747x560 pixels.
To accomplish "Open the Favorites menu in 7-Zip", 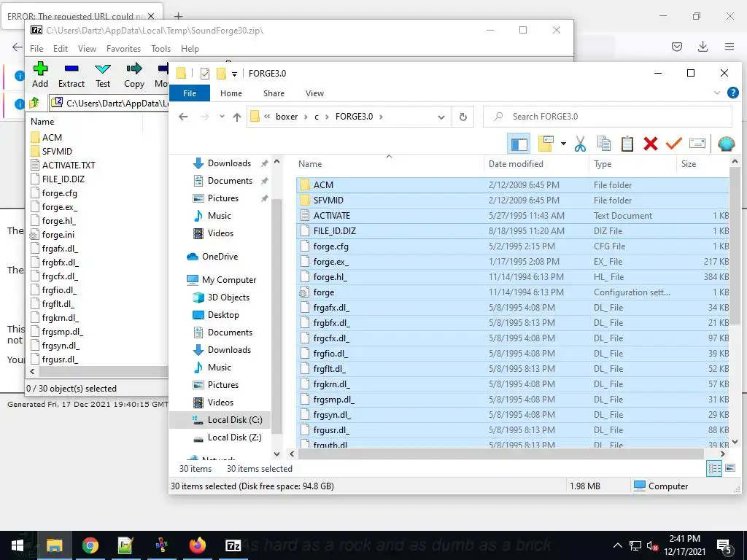I will 123,49.
